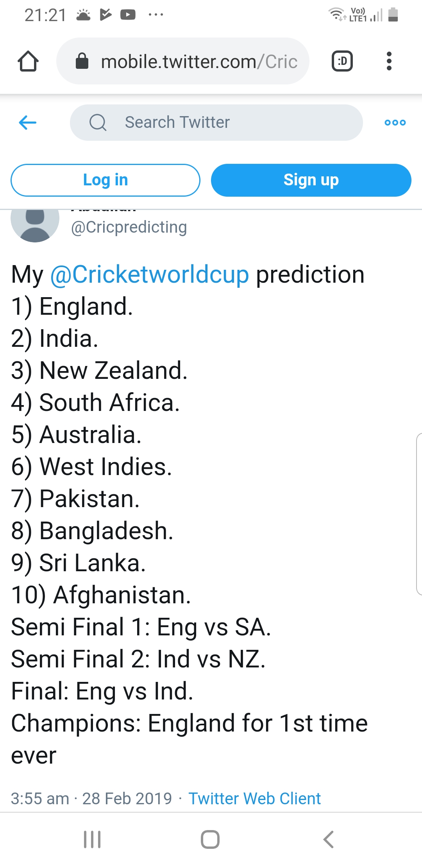Open the browser tab switcher
This screenshot has width=422, height=868.
(342, 61)
